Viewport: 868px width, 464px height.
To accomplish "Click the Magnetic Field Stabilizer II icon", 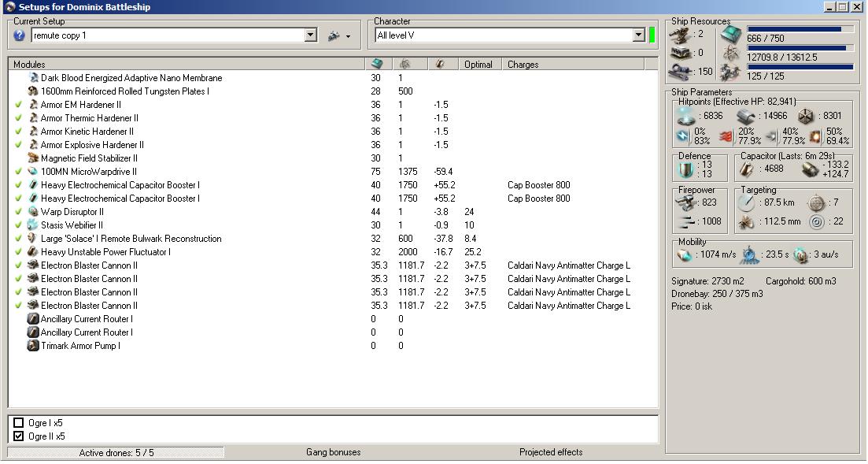I will click(33, 158).
